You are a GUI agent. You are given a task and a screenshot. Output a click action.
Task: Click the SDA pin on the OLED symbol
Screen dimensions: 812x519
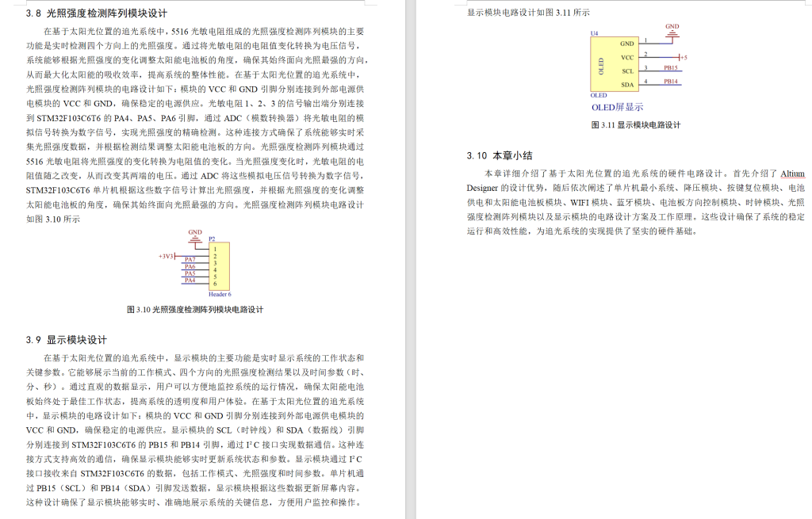[627, 85]
